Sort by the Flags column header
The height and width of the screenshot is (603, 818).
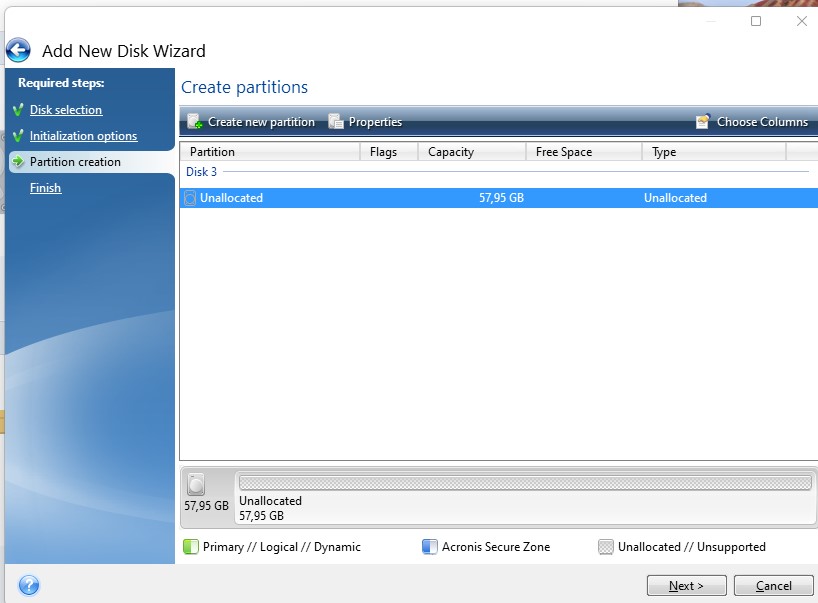click(389, 152)
